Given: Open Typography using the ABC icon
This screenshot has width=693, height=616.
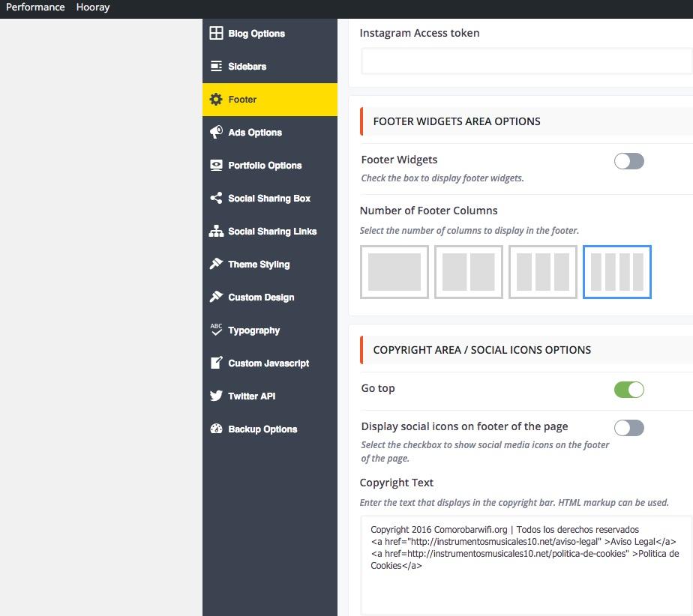Looking at the screenshot, I should click(x=216, y=330).
